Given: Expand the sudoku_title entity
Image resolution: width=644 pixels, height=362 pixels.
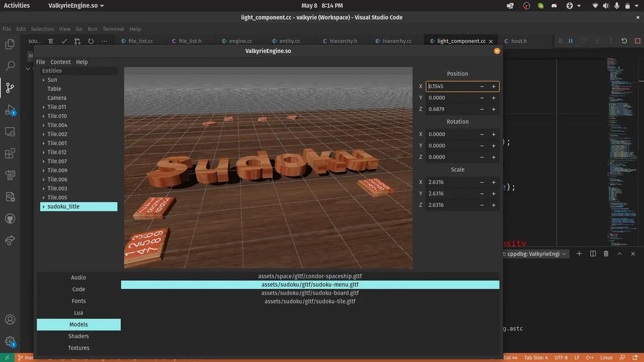Looking at the screenshot, I should point(43,206).
